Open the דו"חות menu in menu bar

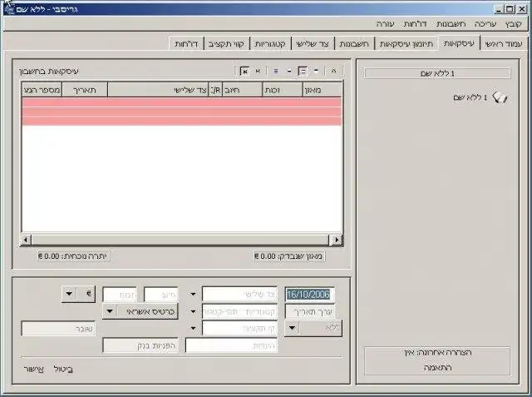coord(416,24)
